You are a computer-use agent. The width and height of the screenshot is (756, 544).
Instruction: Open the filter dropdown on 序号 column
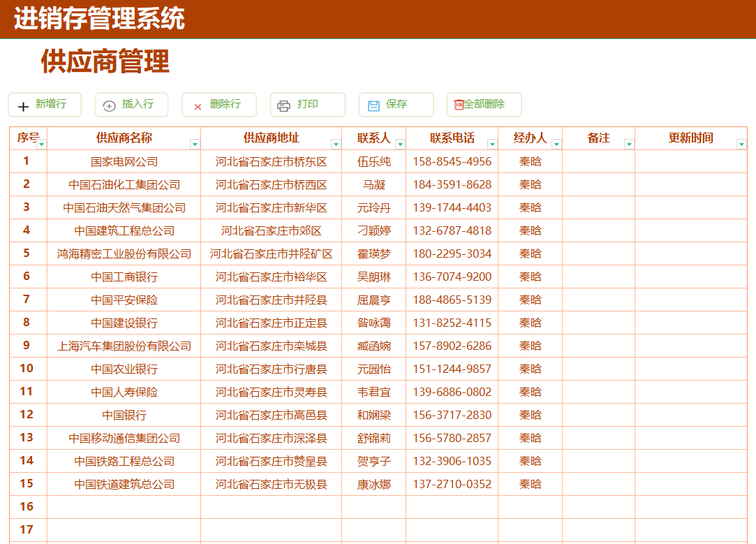[x=41, y=142]
